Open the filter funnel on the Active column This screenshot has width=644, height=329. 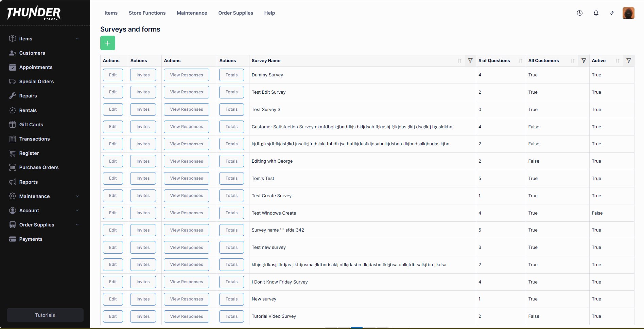[628, 60]
